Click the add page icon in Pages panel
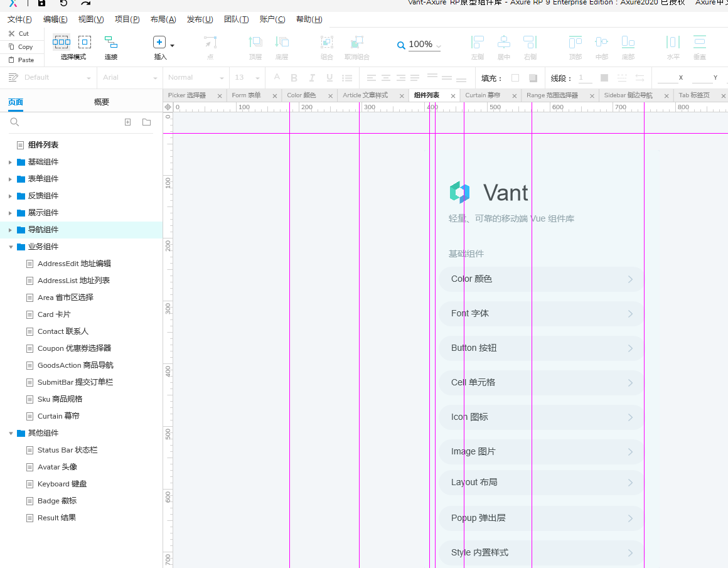 coord(128,122)
